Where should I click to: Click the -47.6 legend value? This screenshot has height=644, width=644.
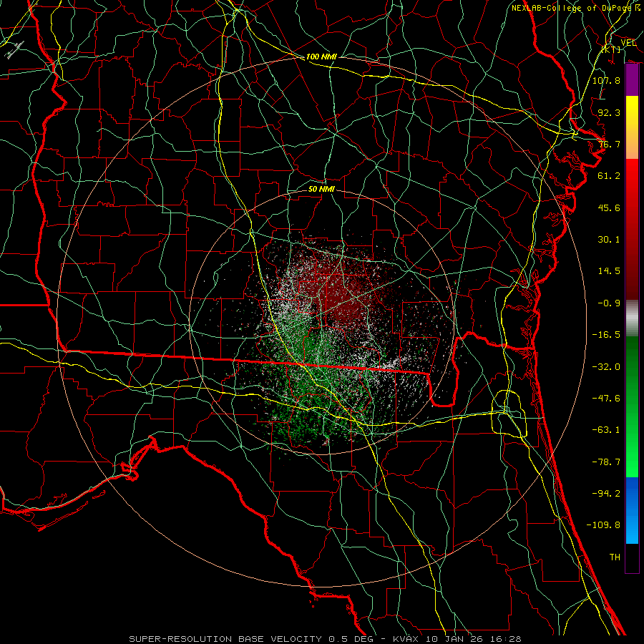click(606, 399)
